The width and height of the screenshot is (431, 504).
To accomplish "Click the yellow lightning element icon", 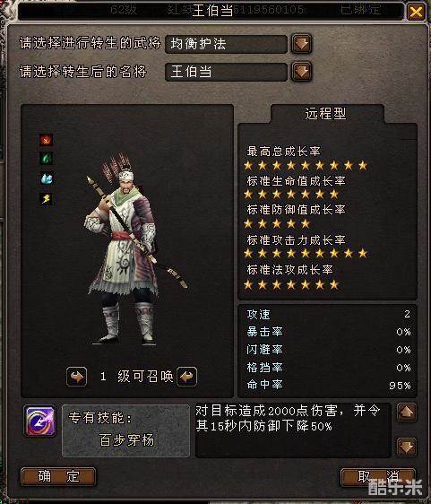I will point(47,199).
